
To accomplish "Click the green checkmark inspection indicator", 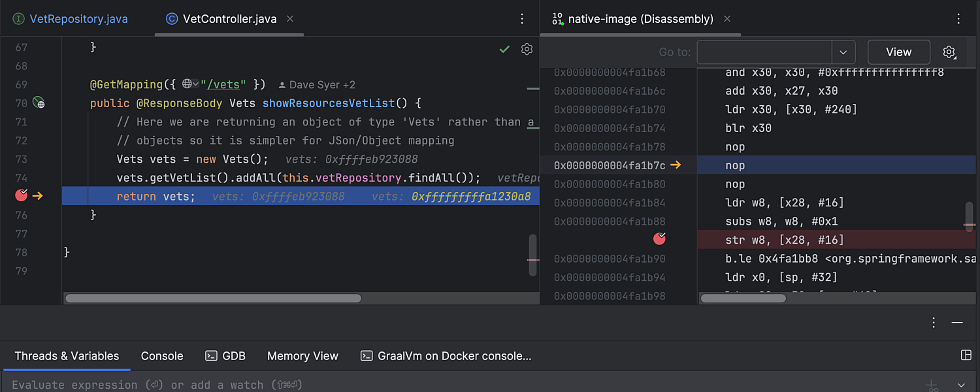I will (x=504, y=48).
